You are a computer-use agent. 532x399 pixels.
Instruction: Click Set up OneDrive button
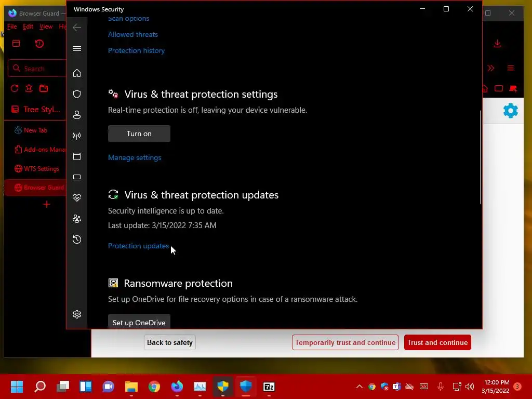(x=139, y=322)
